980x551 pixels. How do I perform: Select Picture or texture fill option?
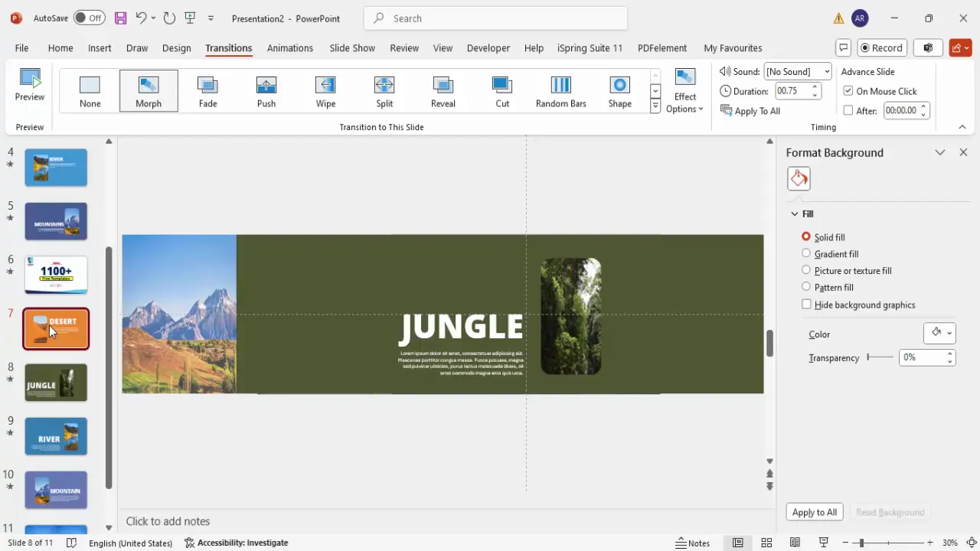coord(806,270)
